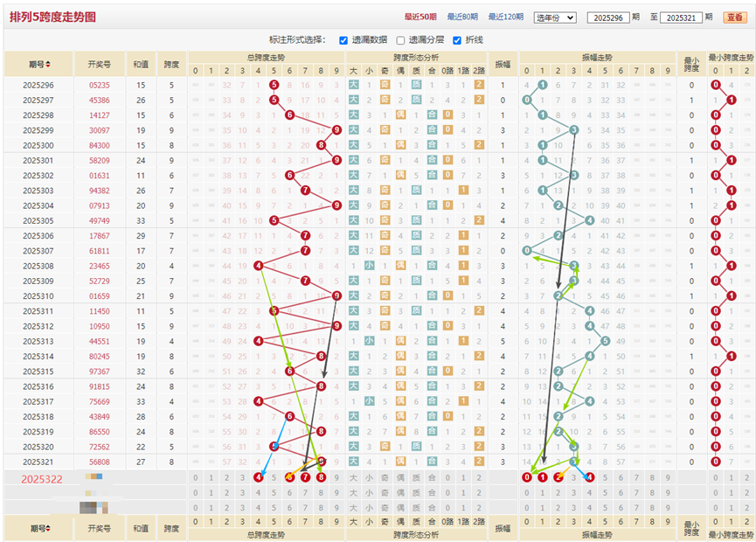Click teal ball 0 in row 2025307 振幅走势
The height and width of the screenshot is (542, 756).
tap(527, 251)
